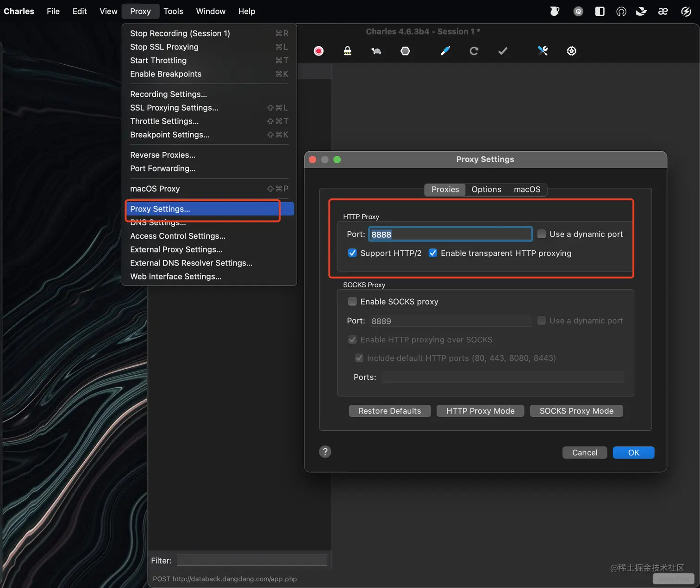Toggle Enable HTTP proxying over SOCKS
The height and width of the screenshot is (588, 700).
[x=352, y=340]
